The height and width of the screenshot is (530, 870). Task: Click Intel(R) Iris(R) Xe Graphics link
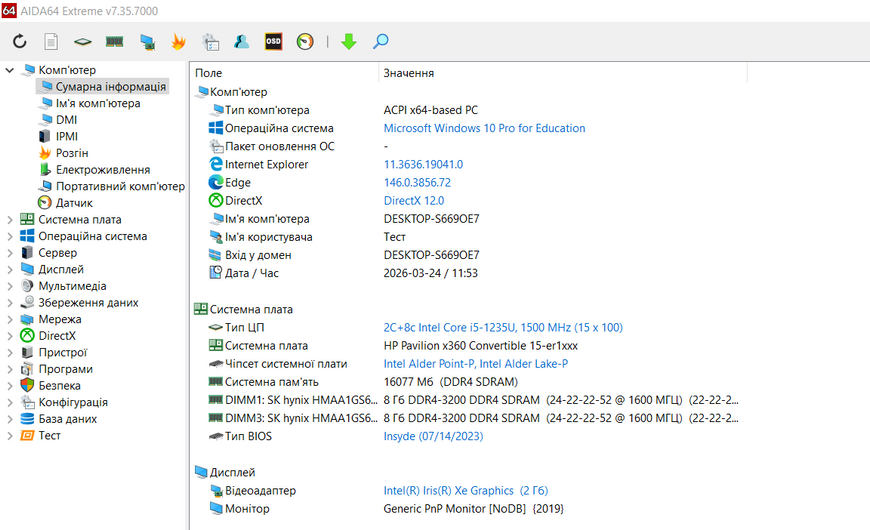pyautogui.click(x=466, y=491)
